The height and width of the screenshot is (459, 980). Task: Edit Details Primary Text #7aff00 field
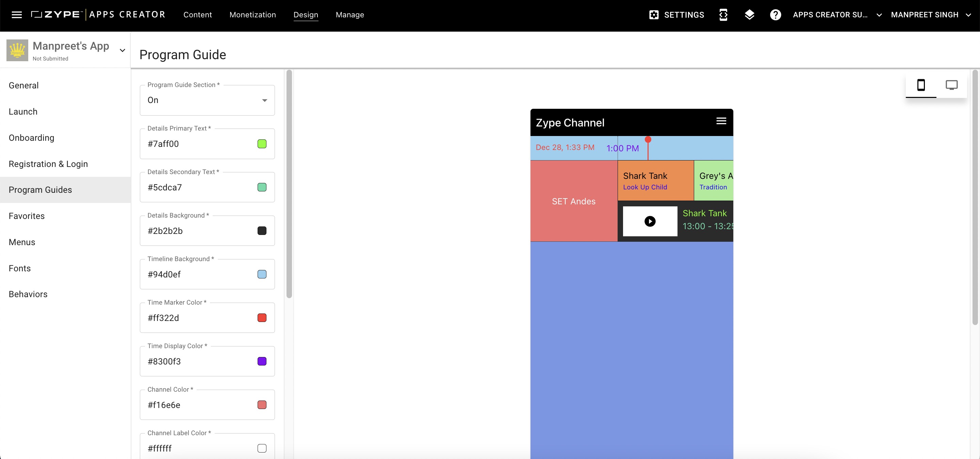[x=207, y=143]
